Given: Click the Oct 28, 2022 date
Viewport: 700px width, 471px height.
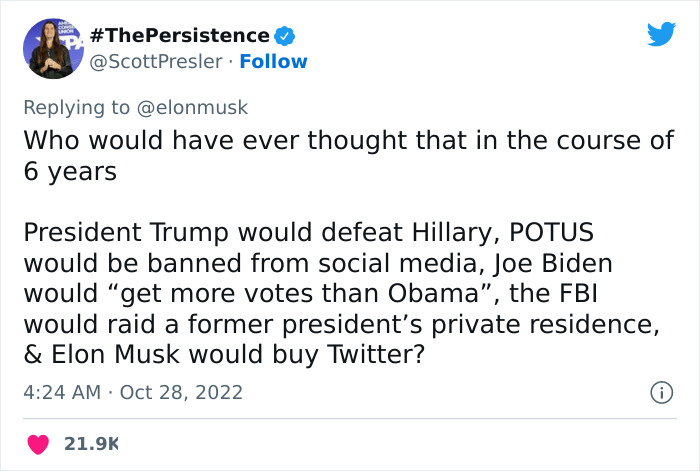Looking at the screenshot, I should (x=180, y=393).
